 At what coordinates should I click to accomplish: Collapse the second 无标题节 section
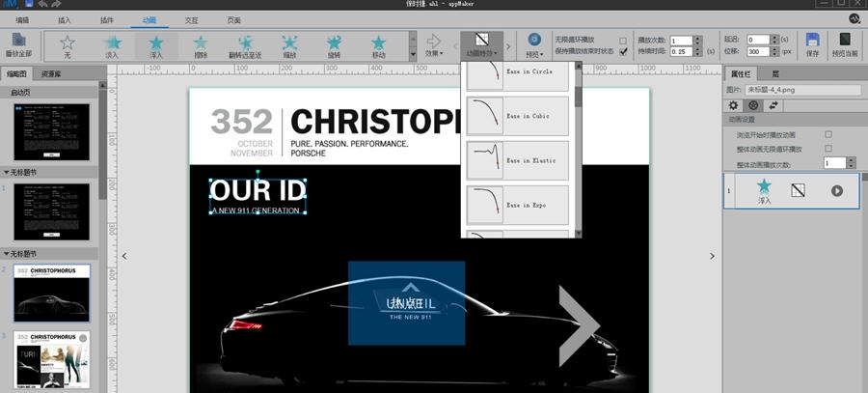click(x=6, y=254)
